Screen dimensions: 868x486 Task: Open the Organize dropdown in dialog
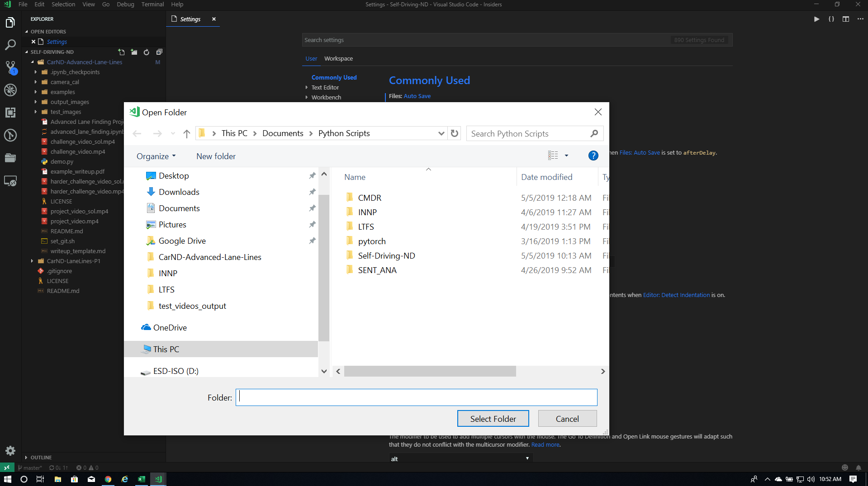(156, 156)
